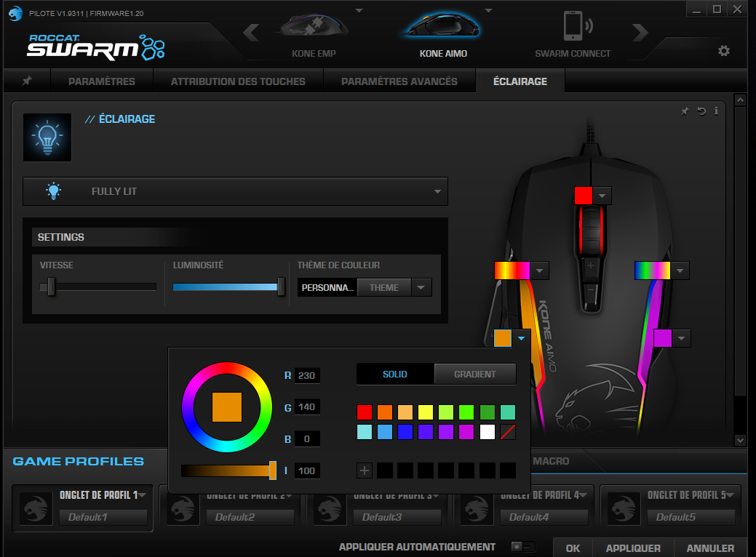This screenshot has height=557, width=756.
Task: Click the hue color wheel ring
Action: (226, 368)
